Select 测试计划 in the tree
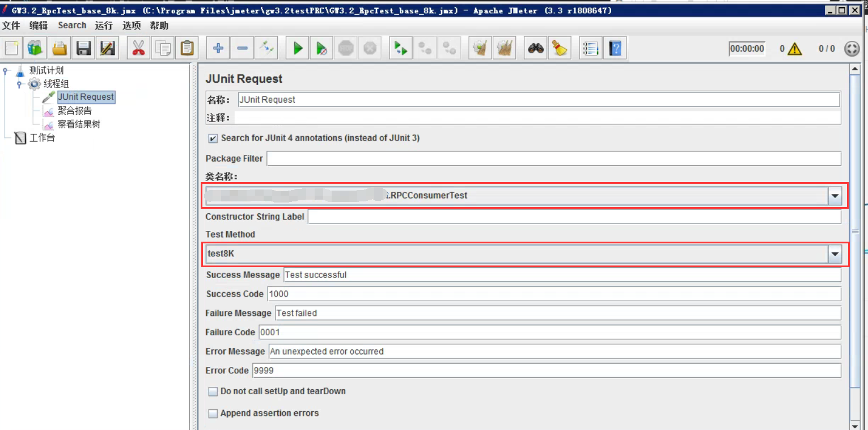This screenshot has height=430, width=868. 46,70
